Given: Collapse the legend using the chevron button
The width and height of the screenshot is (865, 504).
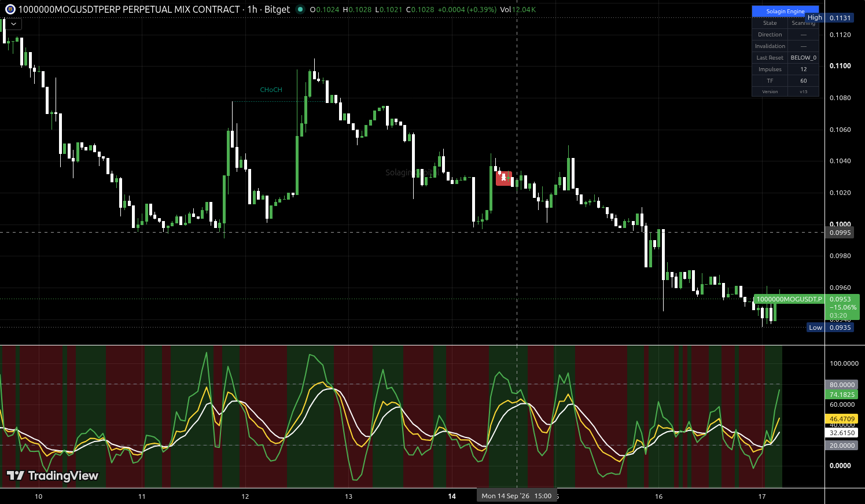Looking at the screenshot, I should point(13,24).
